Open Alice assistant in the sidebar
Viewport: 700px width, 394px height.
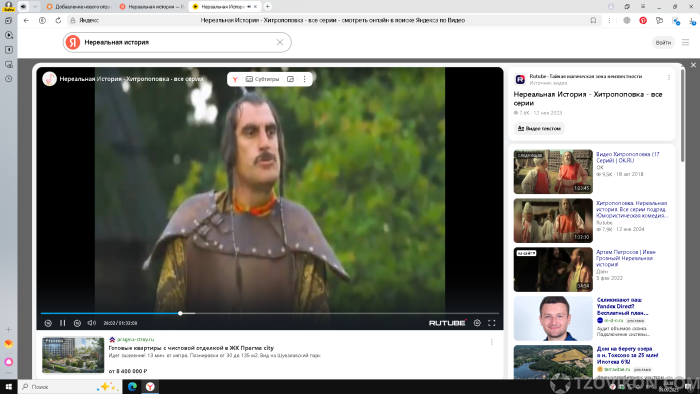pyautogui.click(x=8, y=362)
